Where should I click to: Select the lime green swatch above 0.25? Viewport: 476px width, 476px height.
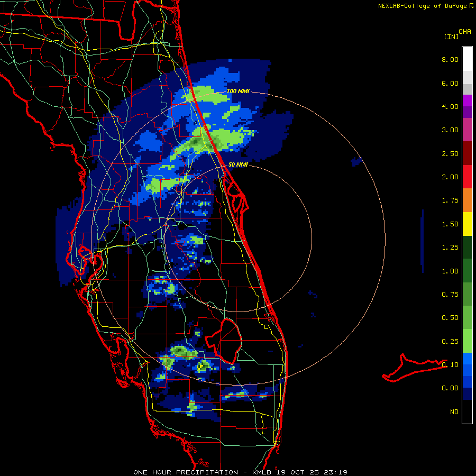[467, 341]
